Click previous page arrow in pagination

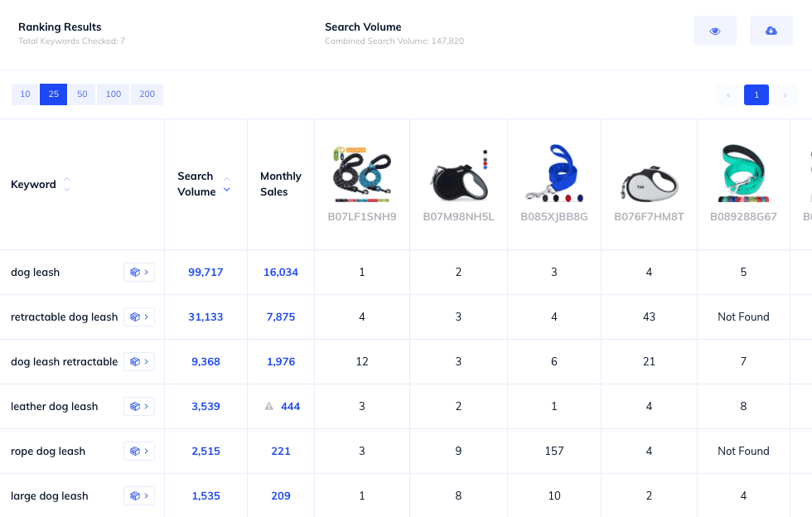727,94
